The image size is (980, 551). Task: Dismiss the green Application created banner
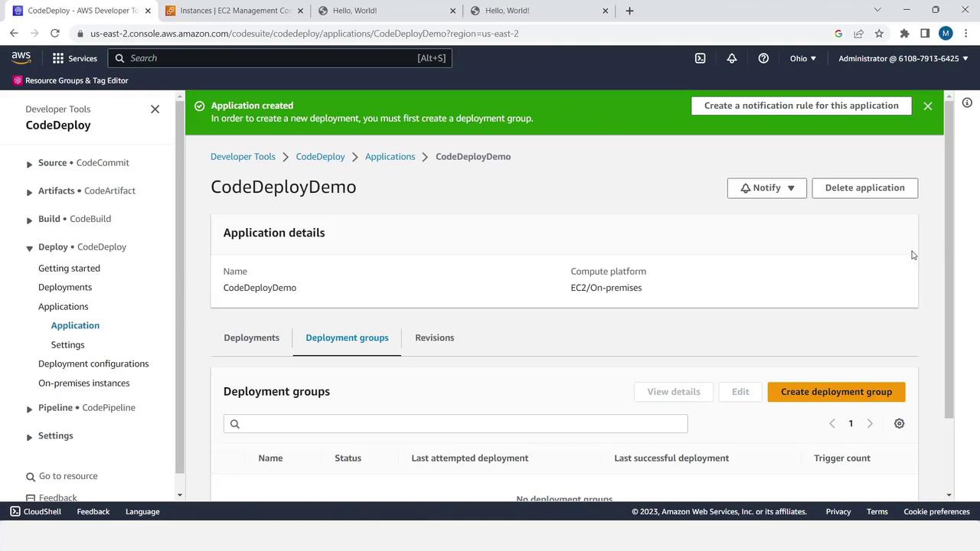928,106
